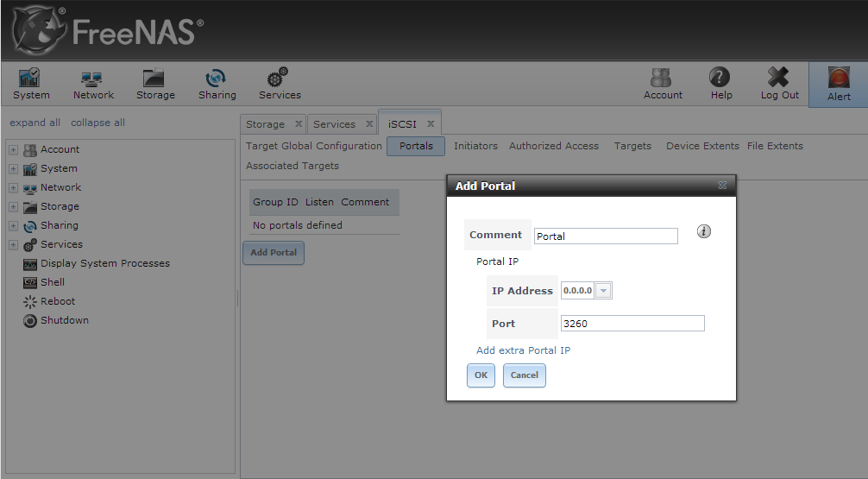Close the Add Portal dialog
Viewport: 868px width, 479px height.
pyautogui.click(x=722, y=185)
